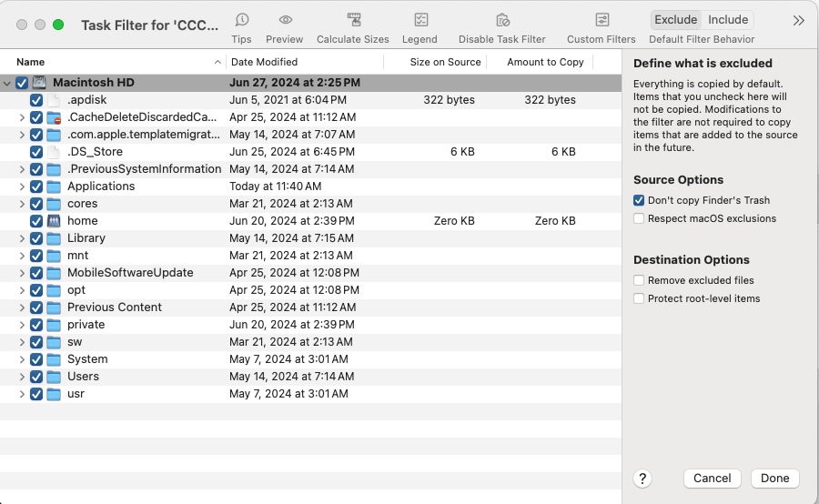Click the Users folder icon
The image size is (819, 504).
[54, 377]
